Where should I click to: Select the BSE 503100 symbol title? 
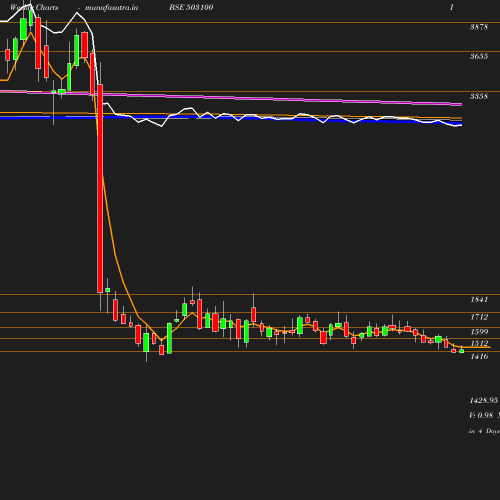click(191, 7)
